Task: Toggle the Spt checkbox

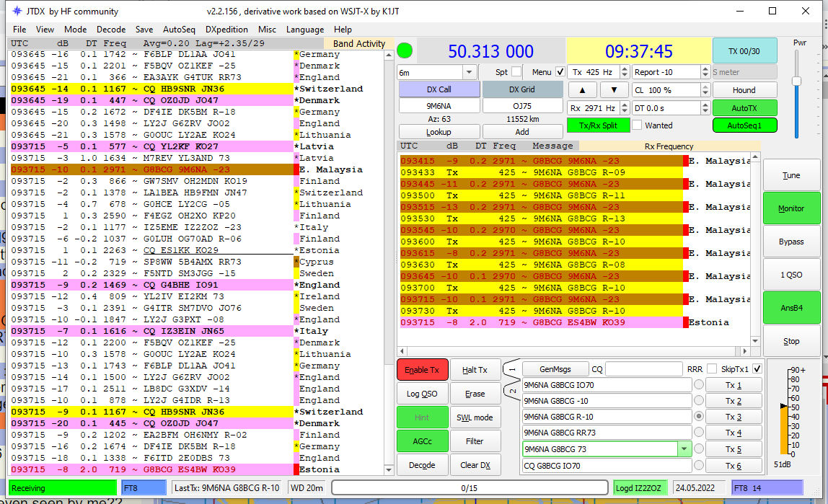Action: tap(516, 72)
